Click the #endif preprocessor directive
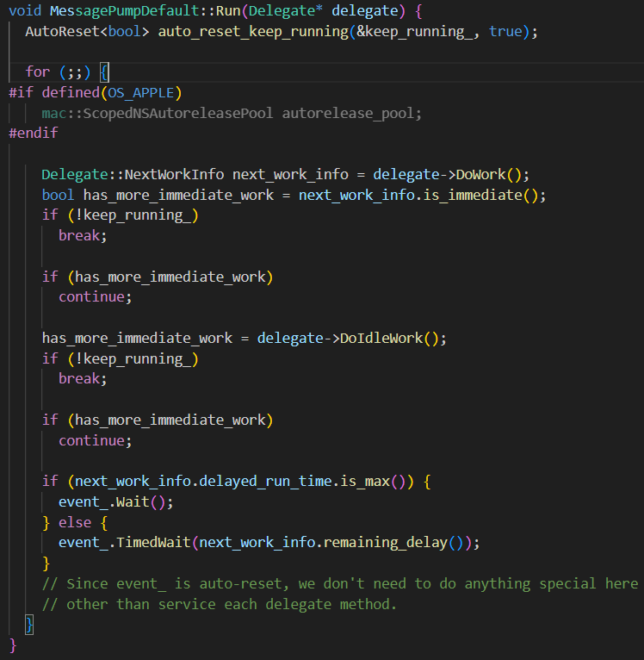This screenshot has width=644, height=660. click(x=33, y=134)
